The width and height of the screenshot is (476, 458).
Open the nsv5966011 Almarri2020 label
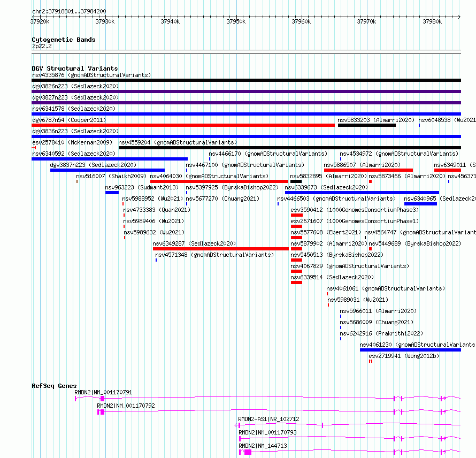[x=378, y=311]
